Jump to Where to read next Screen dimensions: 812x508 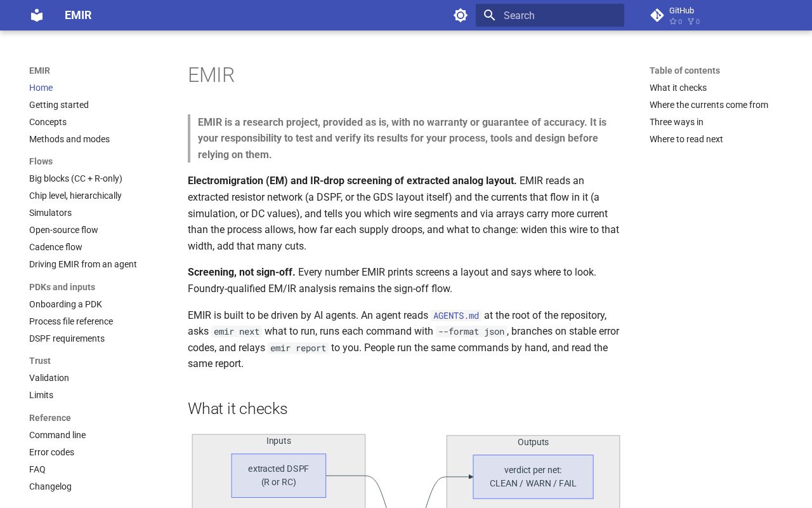[686, 139]
